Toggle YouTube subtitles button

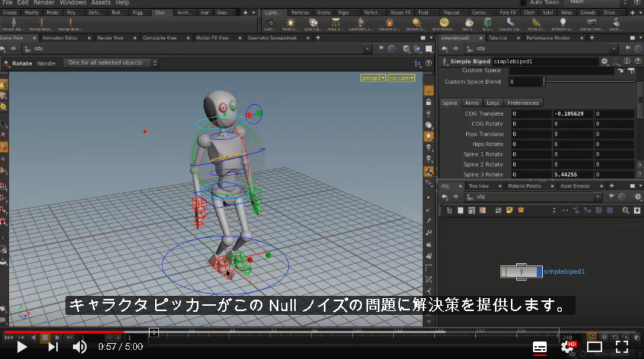(x=540, y=347)
